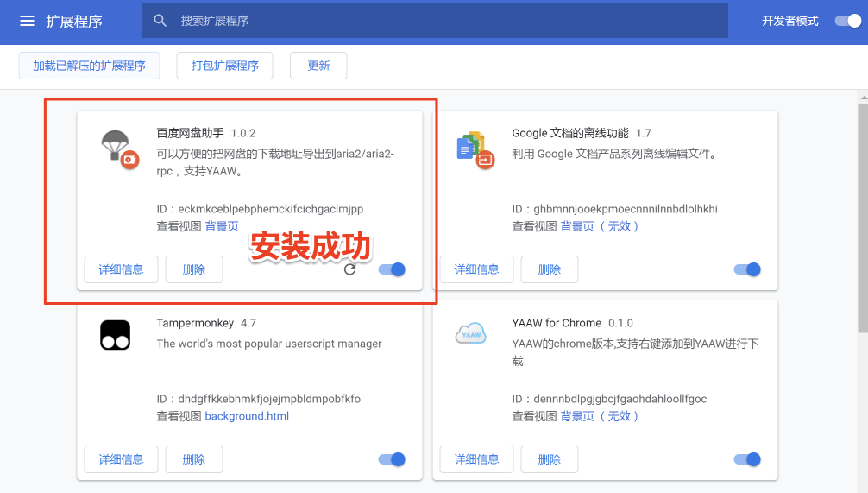Viewport: 868px width, 493px height.
Task: Click the Tampermonkey ID text
Action: pos(259,400)
